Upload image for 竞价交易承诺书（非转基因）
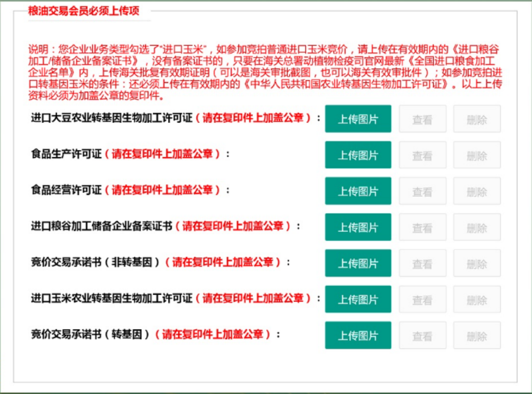Screen dimensions: 532x394 pyautogui.click(x=358, y=263)
